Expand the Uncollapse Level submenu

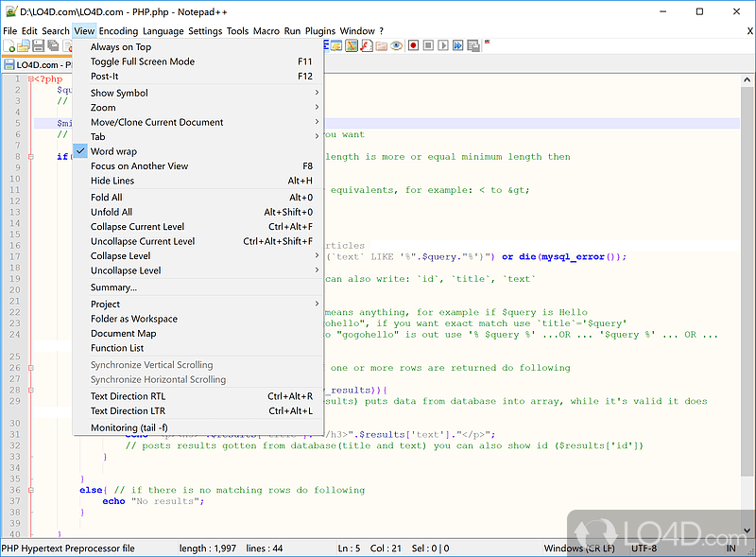[198, 270]
